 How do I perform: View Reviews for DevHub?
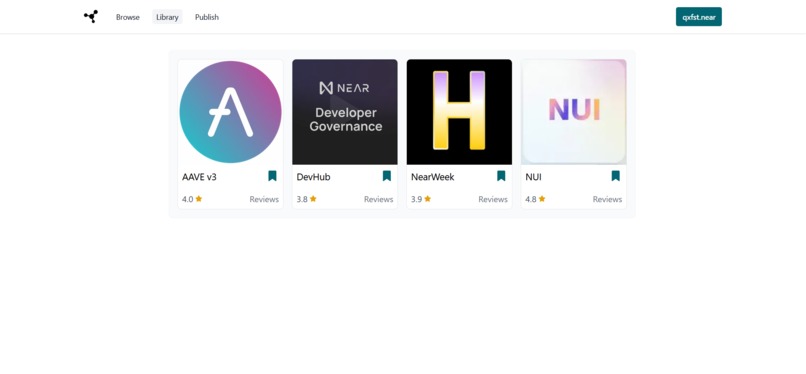click(378, 199)
